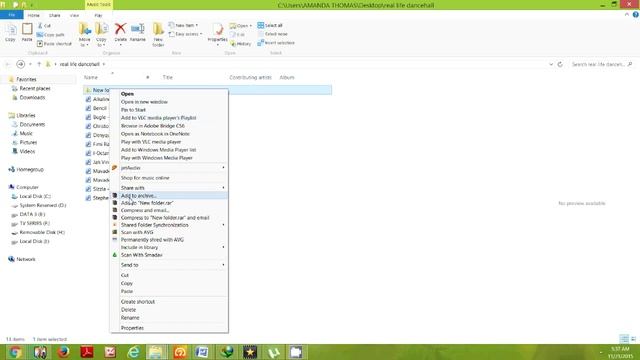Open the New item dropdown
This screenshot has height=360, width=640.
coord(183,25)
